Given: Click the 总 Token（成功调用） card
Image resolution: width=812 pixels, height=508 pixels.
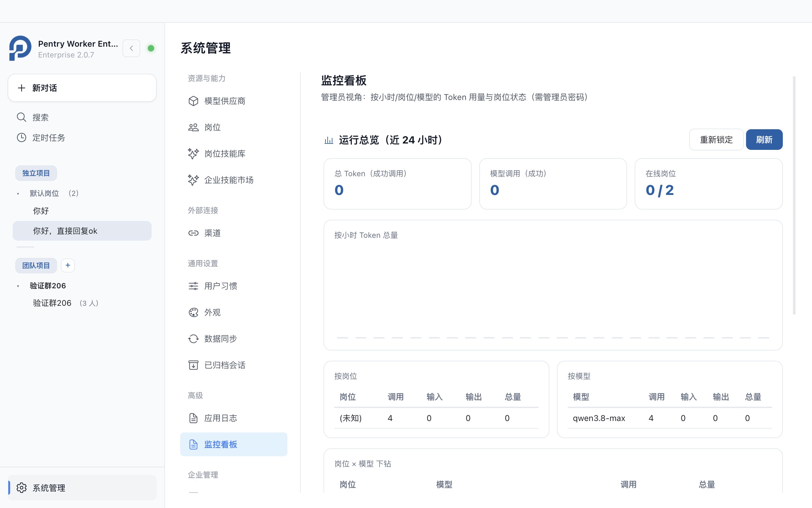Looking at the screenshot, I should point(397,184).
